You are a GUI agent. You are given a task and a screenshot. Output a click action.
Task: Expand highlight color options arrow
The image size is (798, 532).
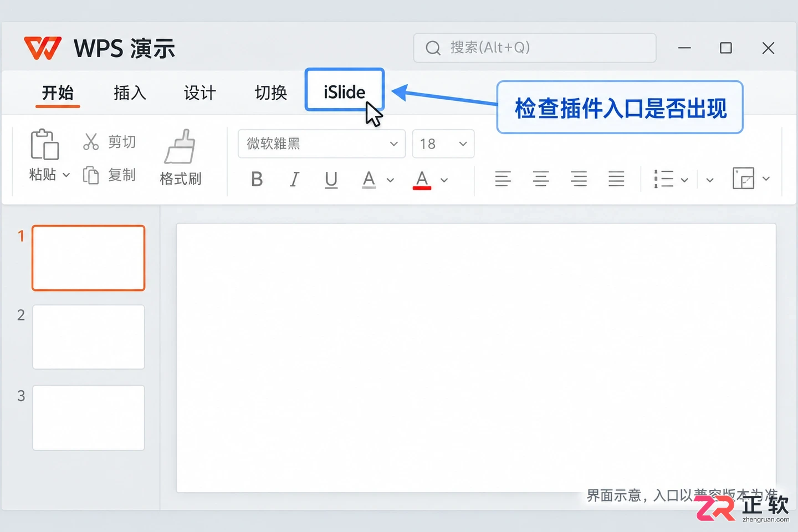pos(390,180)
